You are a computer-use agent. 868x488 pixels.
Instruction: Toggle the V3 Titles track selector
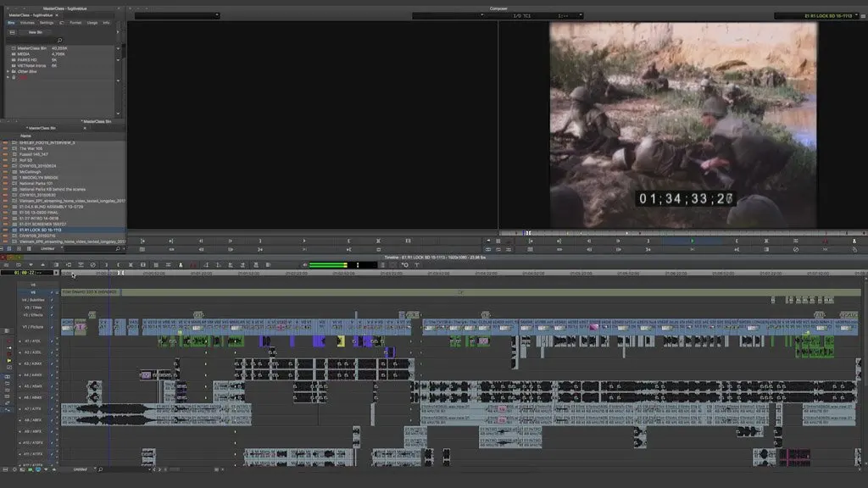tap(33, 307)
